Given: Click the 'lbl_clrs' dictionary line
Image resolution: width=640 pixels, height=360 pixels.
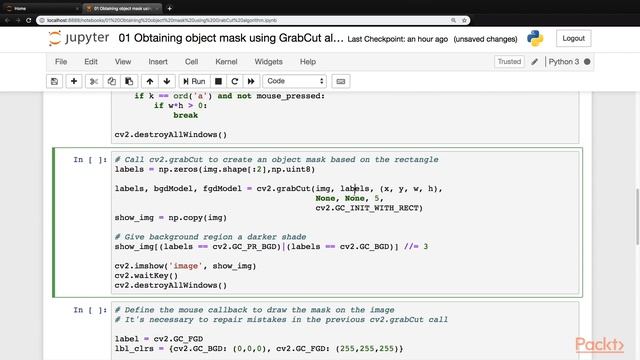Looking at the screenshot, I should [259, 349].
